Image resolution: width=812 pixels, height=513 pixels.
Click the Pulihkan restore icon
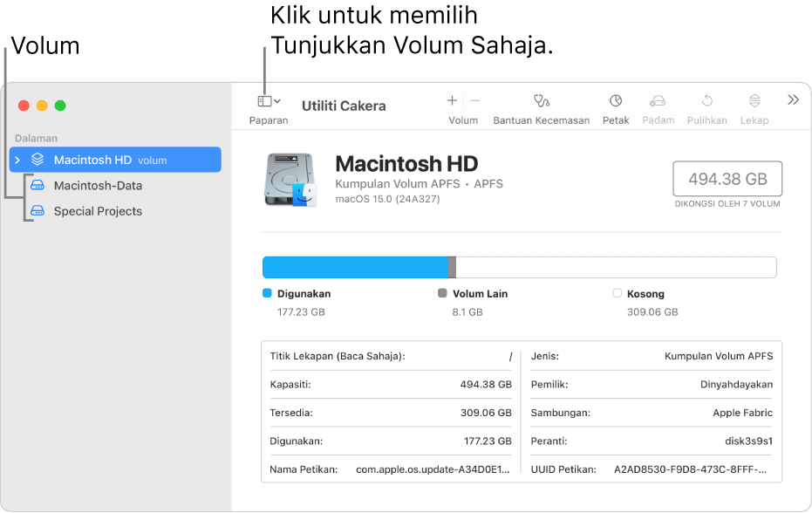coord(706,100)
